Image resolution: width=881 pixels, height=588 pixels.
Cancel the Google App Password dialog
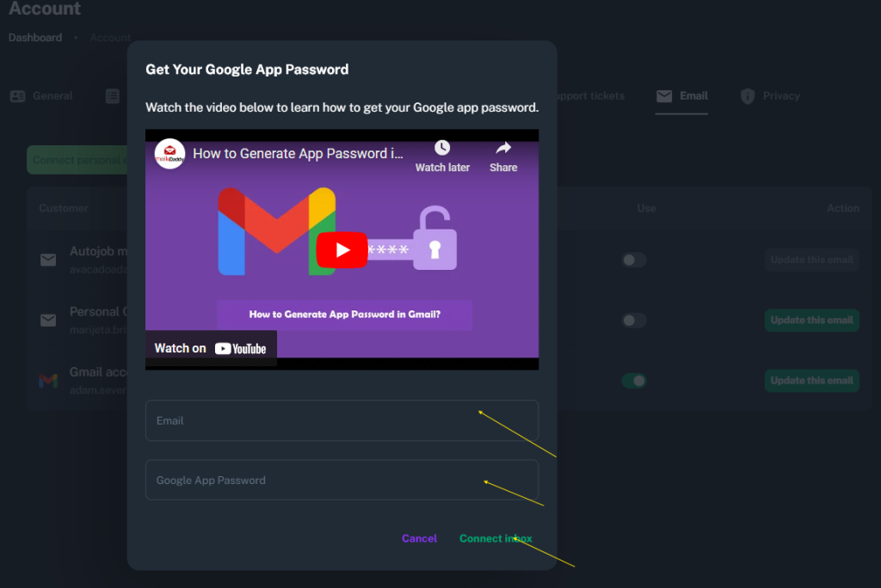tap(419, 538)
